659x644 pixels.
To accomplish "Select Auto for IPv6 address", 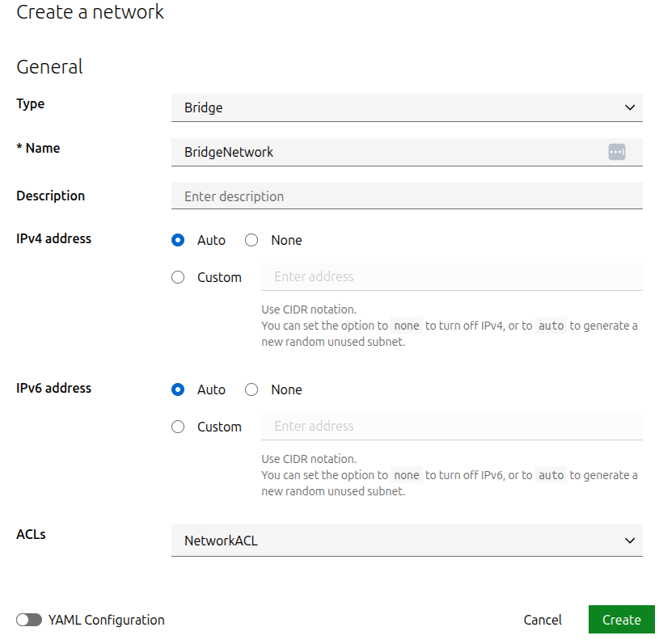I will [x=179, y=389].
